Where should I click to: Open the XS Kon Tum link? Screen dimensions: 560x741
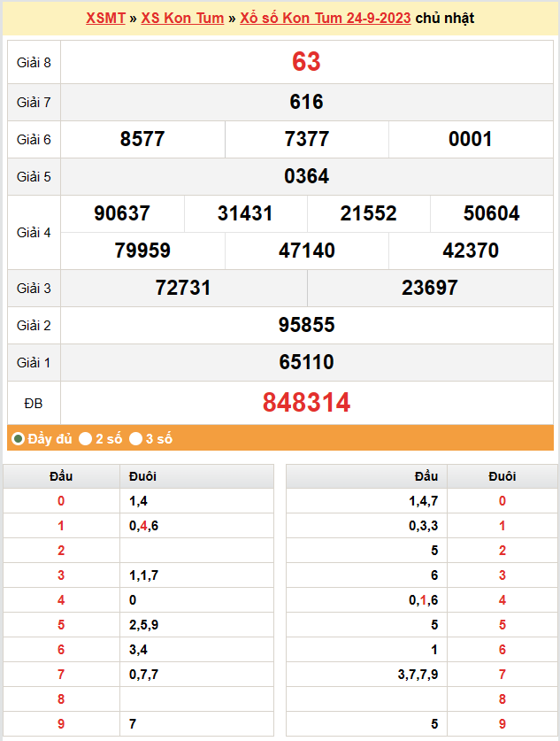(182, 18)
